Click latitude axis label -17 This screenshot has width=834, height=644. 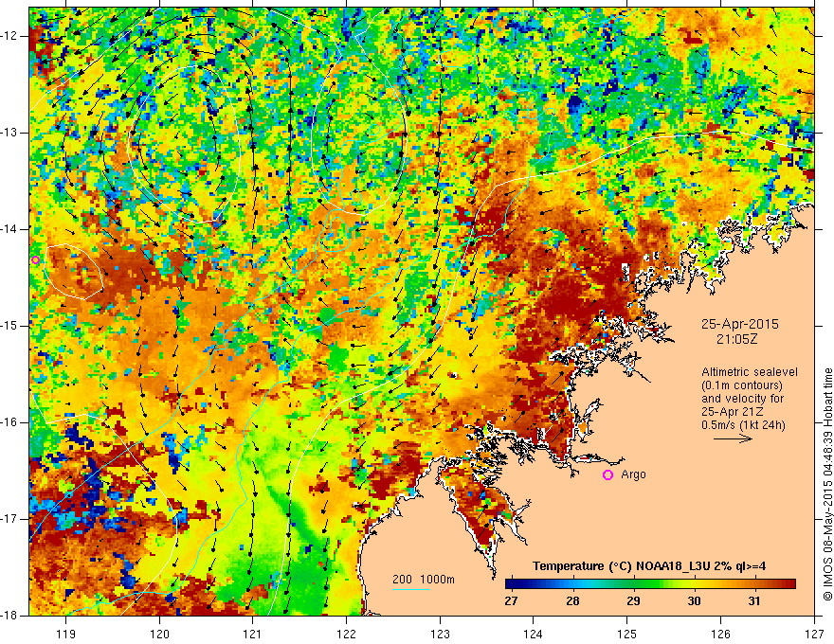pos(9,519)
